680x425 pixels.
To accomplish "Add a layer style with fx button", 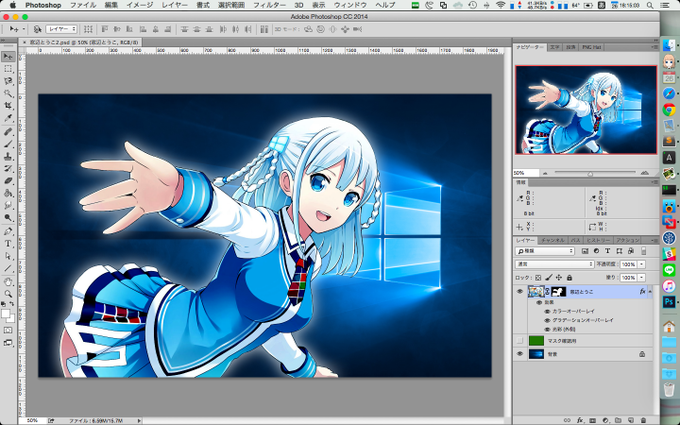I will pos(580,420).
